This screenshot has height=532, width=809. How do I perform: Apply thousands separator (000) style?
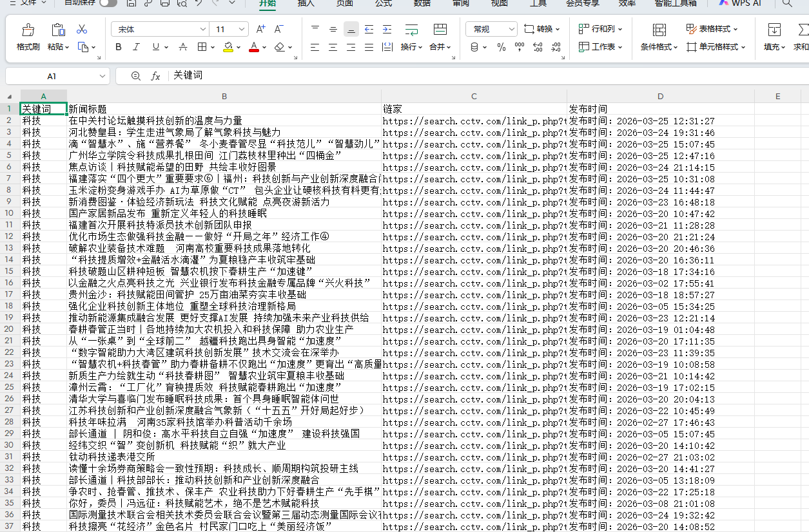pyautogui.click(x=518, y=47)
